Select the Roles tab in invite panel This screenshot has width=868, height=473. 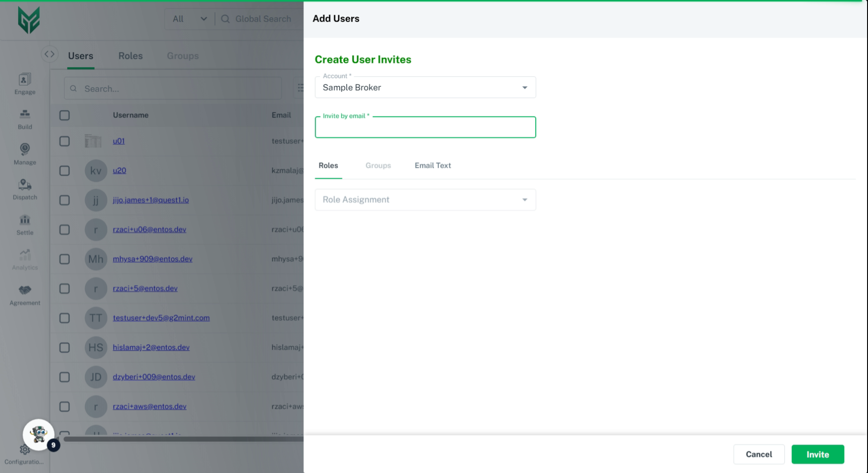coord(328,166)
